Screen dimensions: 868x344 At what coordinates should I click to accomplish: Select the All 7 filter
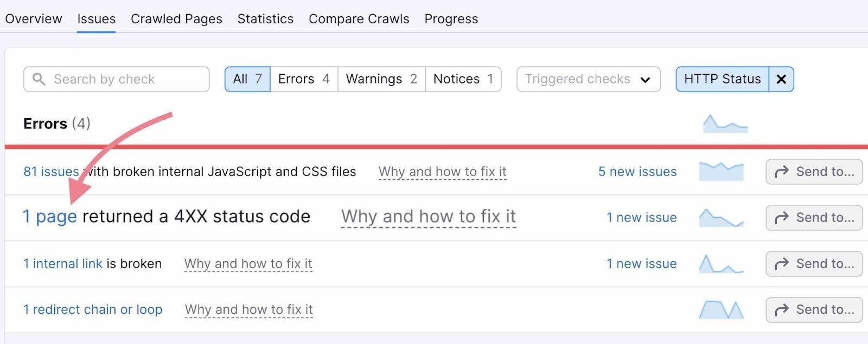247,79
